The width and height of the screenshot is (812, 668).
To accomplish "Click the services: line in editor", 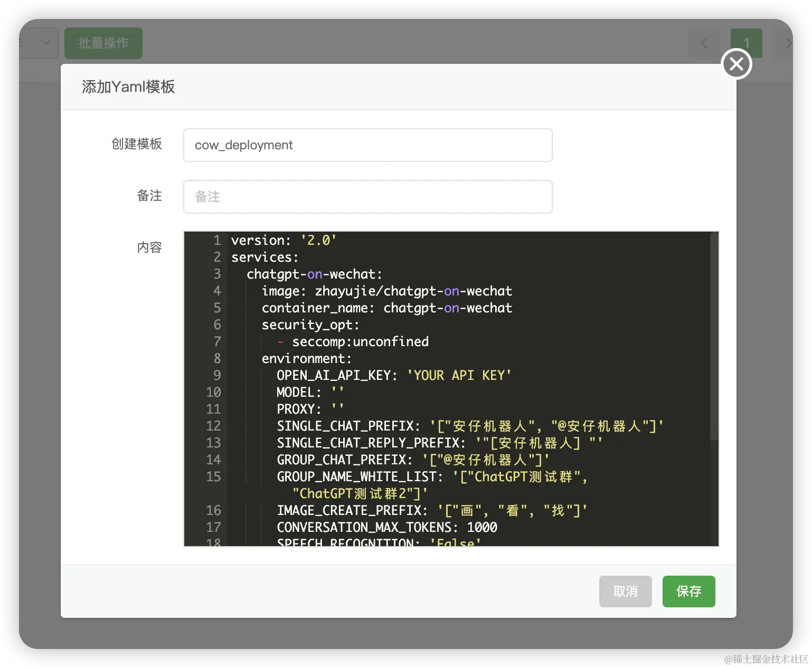I will tap(265, 257).
